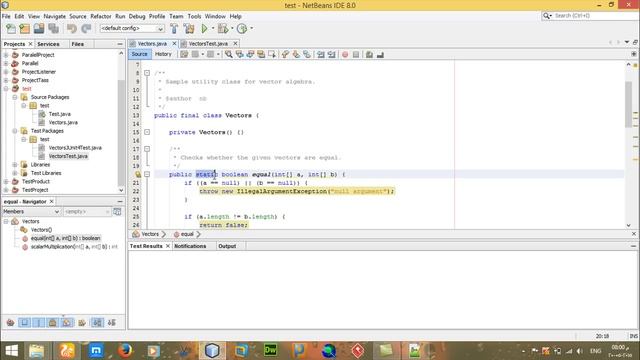The width and height of the screenshot is (640, 360).
Task: Toggle Rectangular Selection in editor toolbar
Action: 272,54
